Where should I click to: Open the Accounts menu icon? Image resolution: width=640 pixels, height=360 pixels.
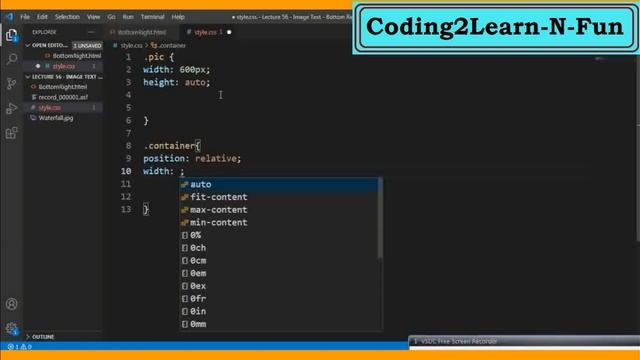pos(12,304)
